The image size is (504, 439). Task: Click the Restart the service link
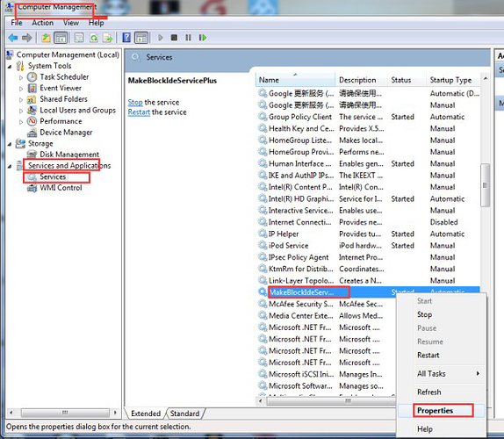pos(139,112)
